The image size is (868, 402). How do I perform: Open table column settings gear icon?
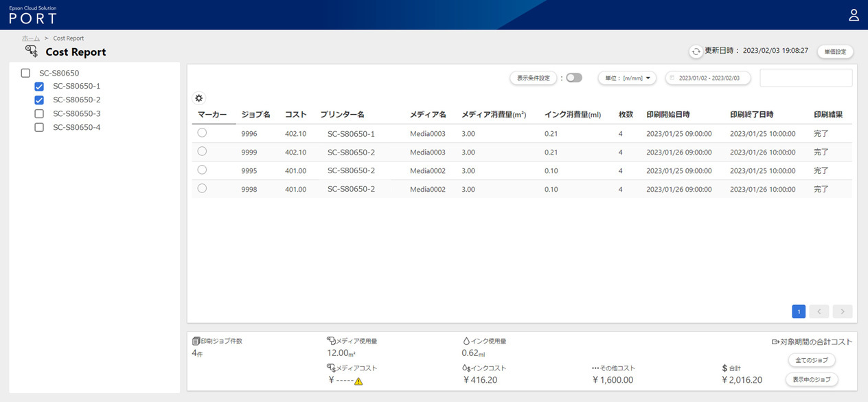(x=199, y=98)
